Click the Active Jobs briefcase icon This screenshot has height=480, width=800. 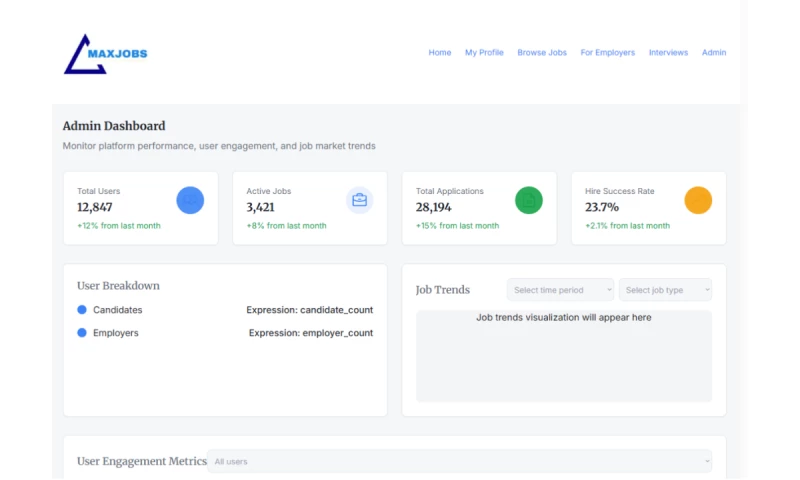360,200
